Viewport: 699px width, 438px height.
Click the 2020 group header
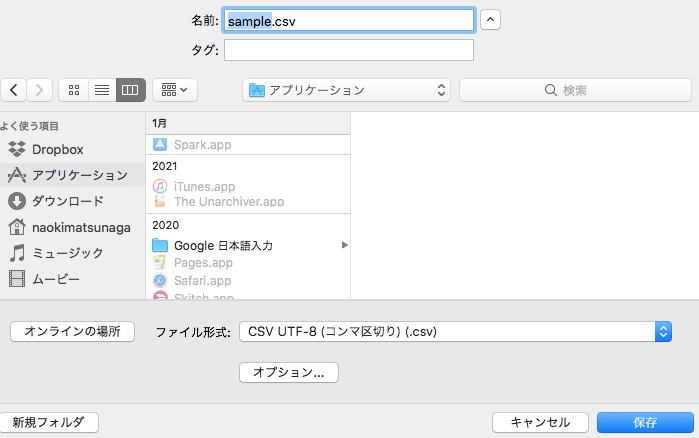coord(165,225)
